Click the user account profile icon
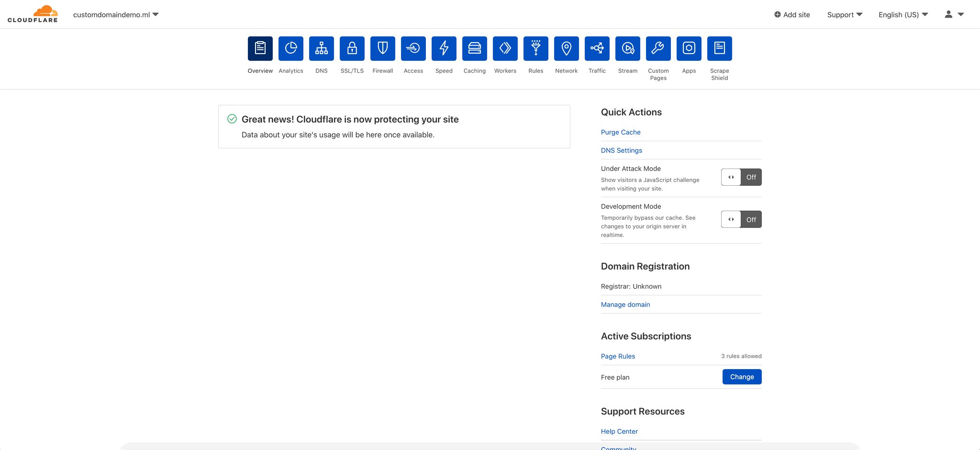The height and width of the screenshot is (450, 980). [x=948, y=14]
